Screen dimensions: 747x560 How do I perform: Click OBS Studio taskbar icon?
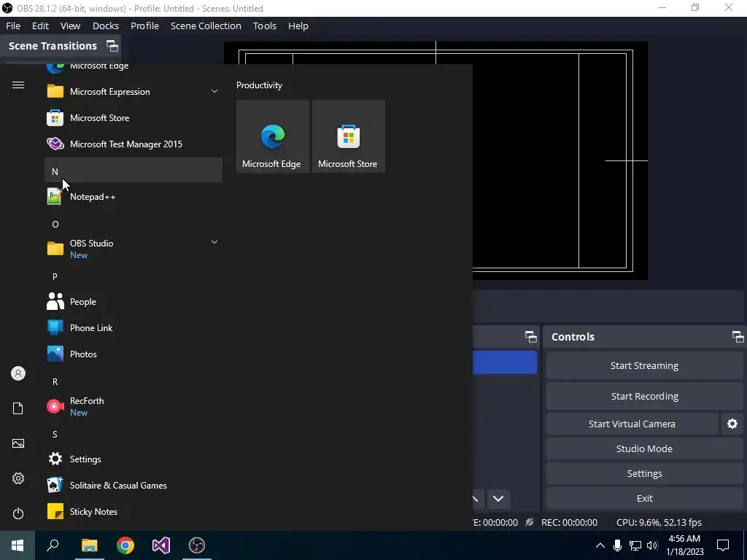click(197, 545)
